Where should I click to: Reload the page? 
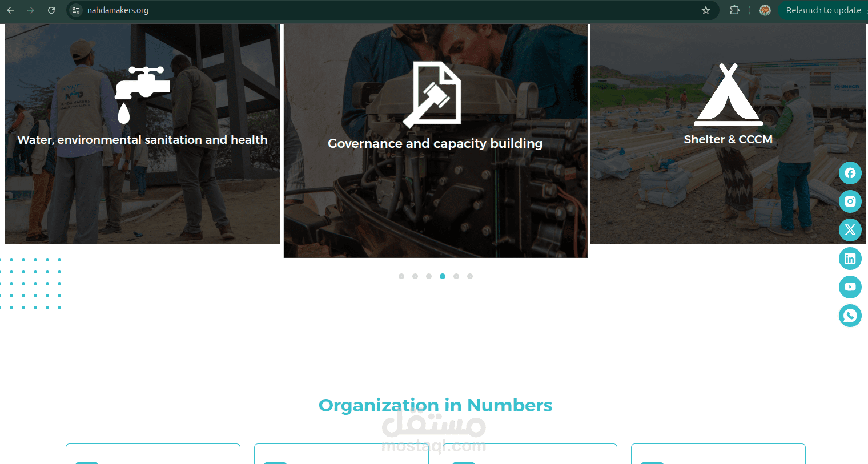coord(51,10)
